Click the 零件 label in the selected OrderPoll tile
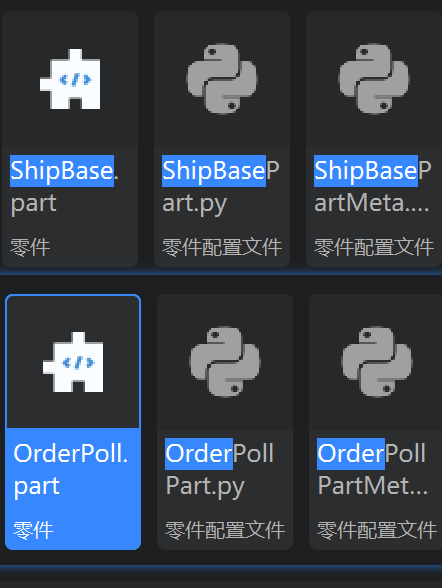This screenshot has width=442, height=588. coord(33,530)
